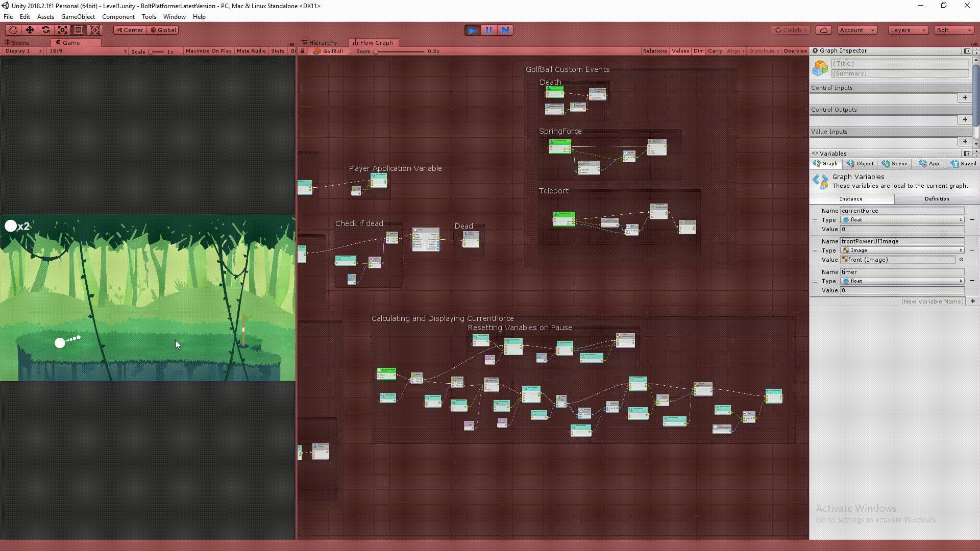Toggle Maximize On Play
Image resolution: width=980 pixels, height=551 pixels.
tap(208, 51)
